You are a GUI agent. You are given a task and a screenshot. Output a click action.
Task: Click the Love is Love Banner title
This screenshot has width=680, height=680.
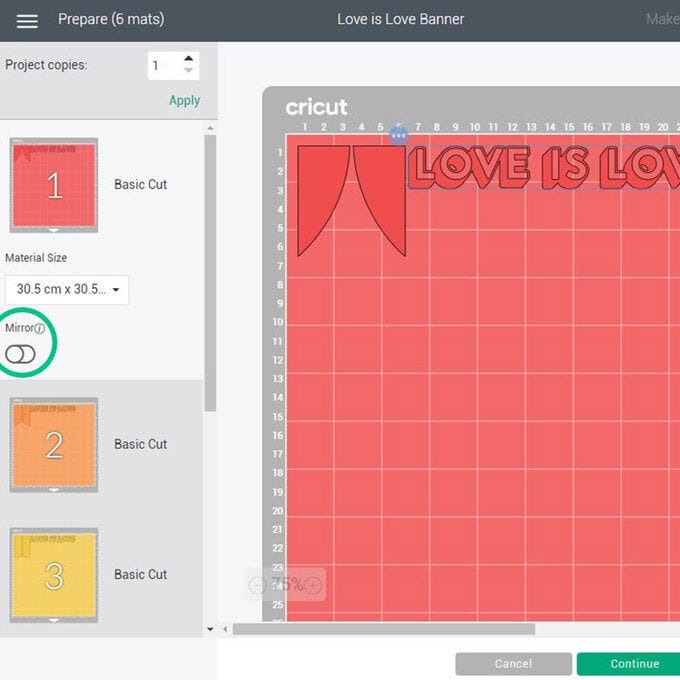(401, 20)
